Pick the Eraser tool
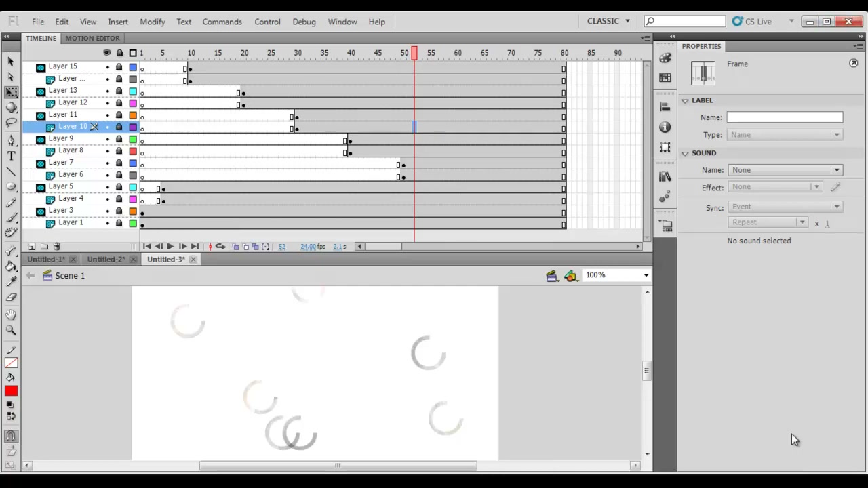The width and height of the screenshot is (868, 488). pos(11,298)
